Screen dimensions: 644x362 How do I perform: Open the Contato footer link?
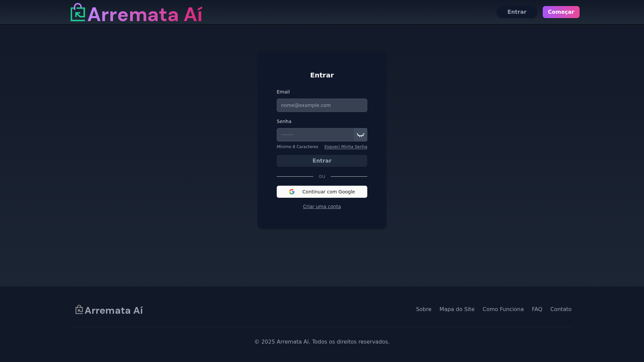(560, 309)
